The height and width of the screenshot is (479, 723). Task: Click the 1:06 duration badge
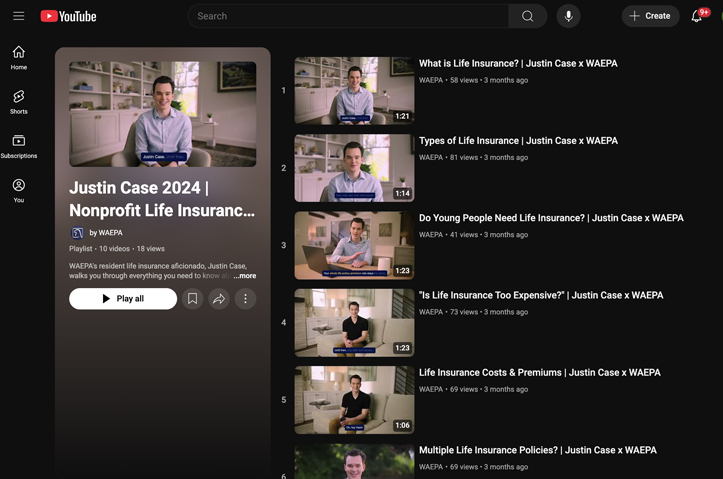402,426
